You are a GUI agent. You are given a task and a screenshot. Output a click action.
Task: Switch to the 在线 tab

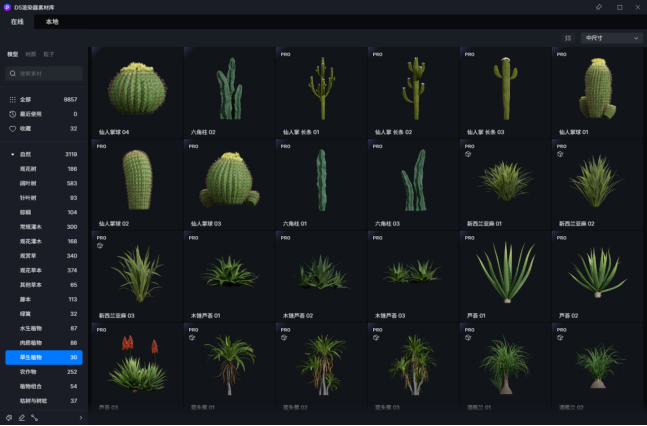17,22
